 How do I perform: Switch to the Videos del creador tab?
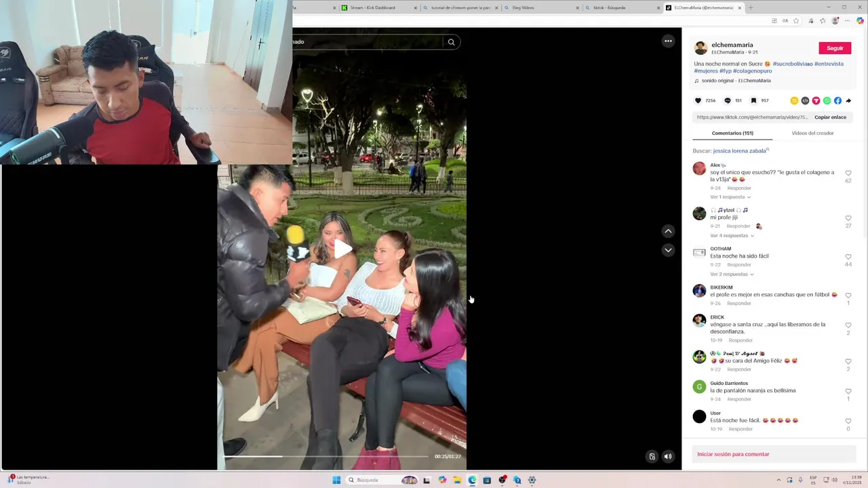coord(812,133)
